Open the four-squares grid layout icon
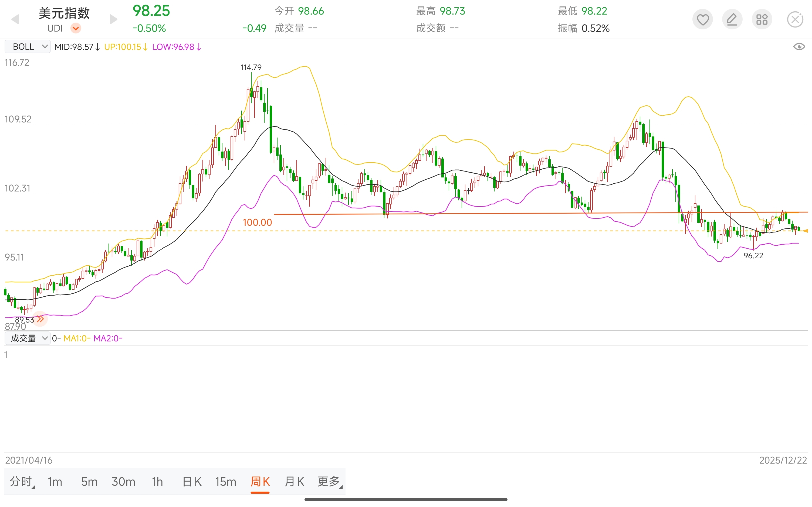 click(762, 19)
